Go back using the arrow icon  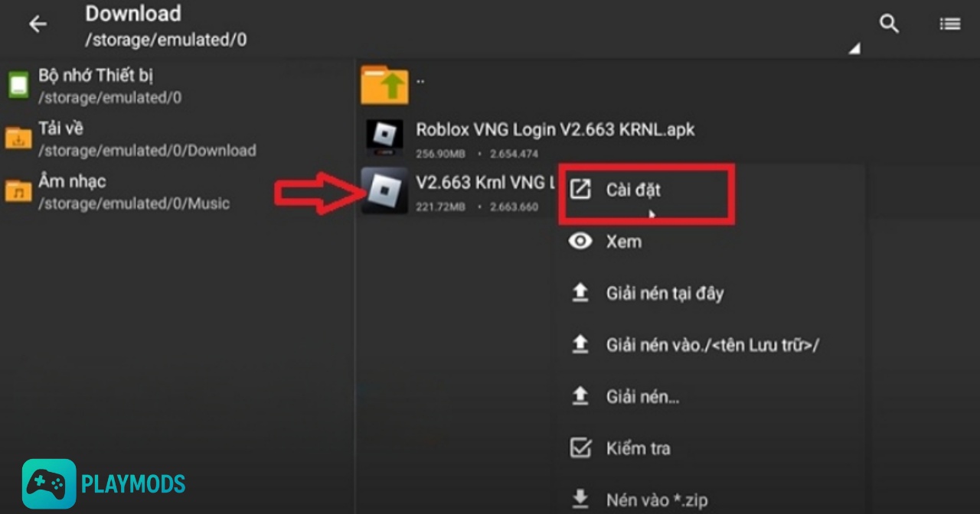(38, 24)
